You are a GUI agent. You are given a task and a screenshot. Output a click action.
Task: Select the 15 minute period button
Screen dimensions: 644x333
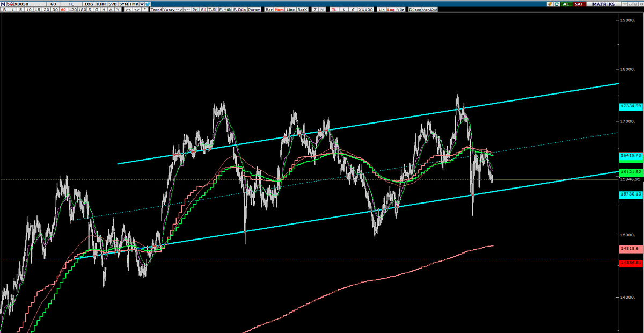tap(37, 10)
